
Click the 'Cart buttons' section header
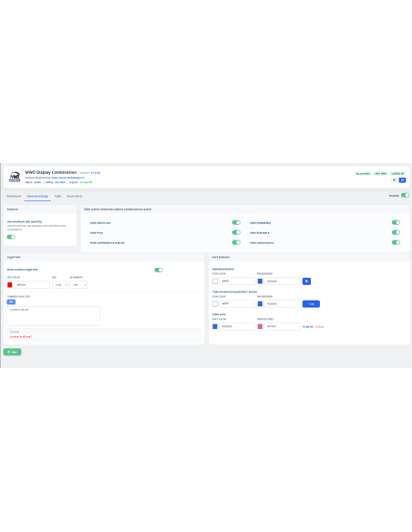tap(221, 257)
